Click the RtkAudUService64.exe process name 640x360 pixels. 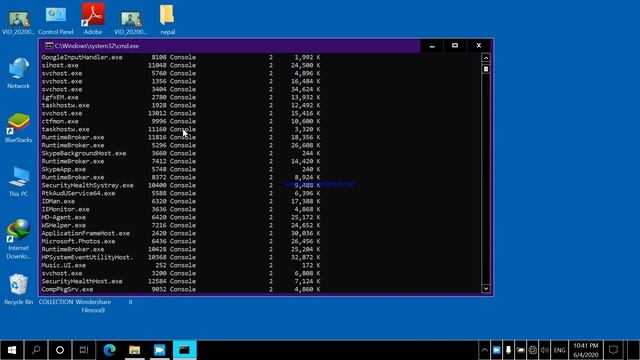78,193
